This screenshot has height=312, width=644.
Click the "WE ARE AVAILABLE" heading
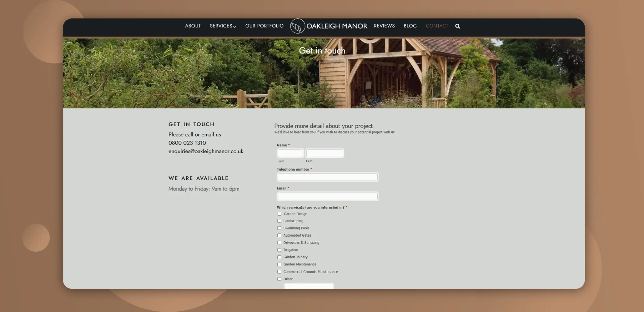pyautogui.click(x=199, y=178)
